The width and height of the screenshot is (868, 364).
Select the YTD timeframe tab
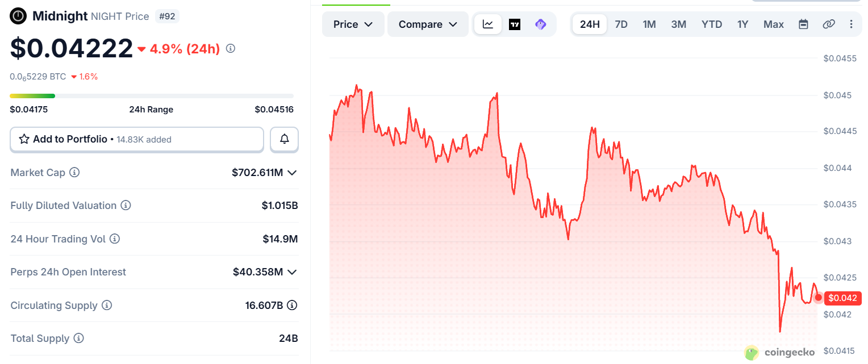pyautogui.click(x=712, y=24)
